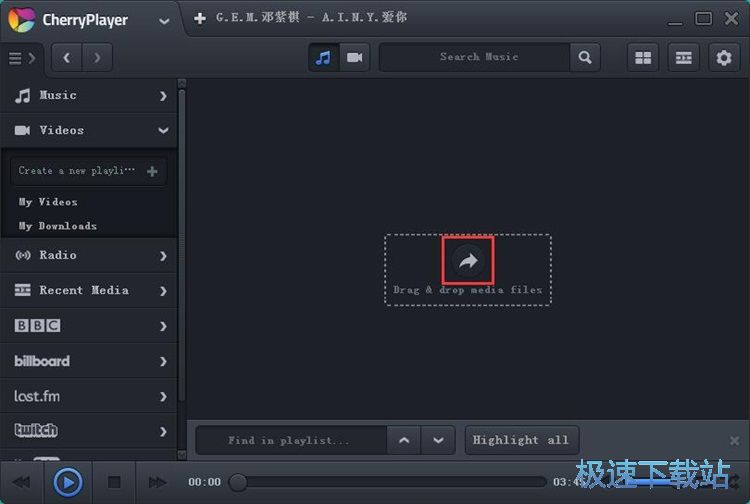
Task: Open the Radio section
Action: (88, 255)
